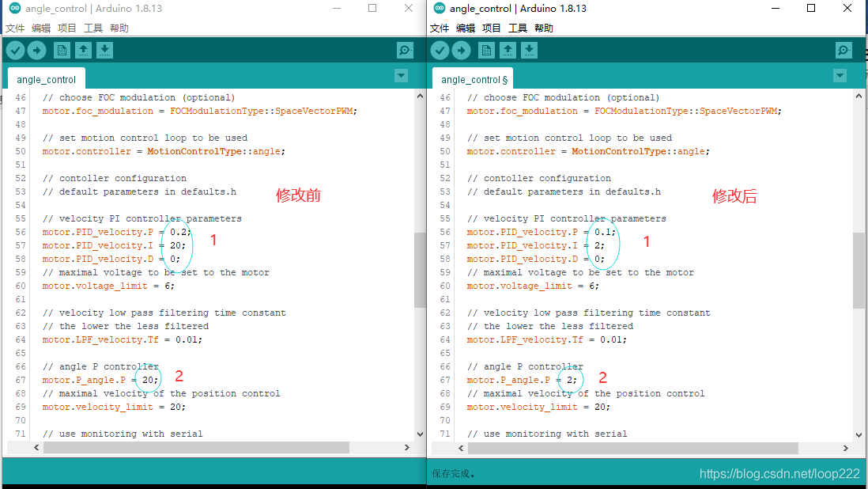Image resolution: width=868 pixels, height=489 pixels.
Task: Select angle_control tab in left window
Action: 47,79
